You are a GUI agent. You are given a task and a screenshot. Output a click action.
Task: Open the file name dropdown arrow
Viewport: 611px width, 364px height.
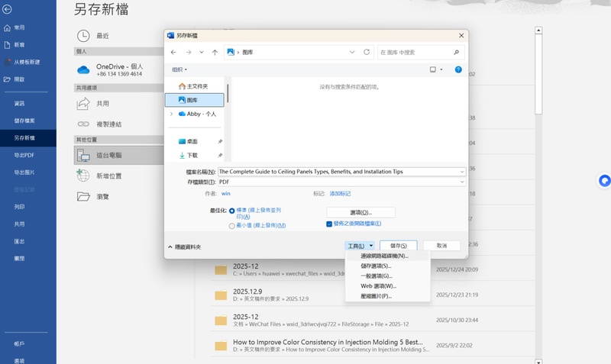pos(462,172)
